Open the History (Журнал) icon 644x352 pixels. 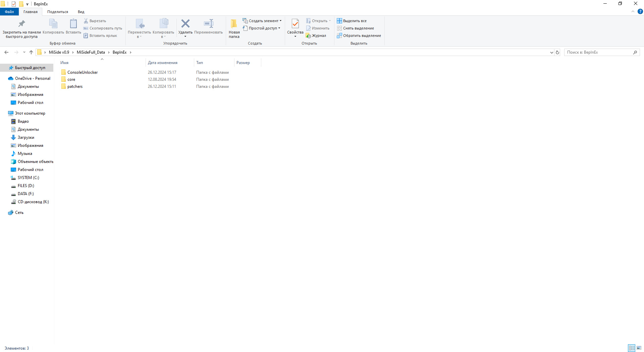coord(308,36)
